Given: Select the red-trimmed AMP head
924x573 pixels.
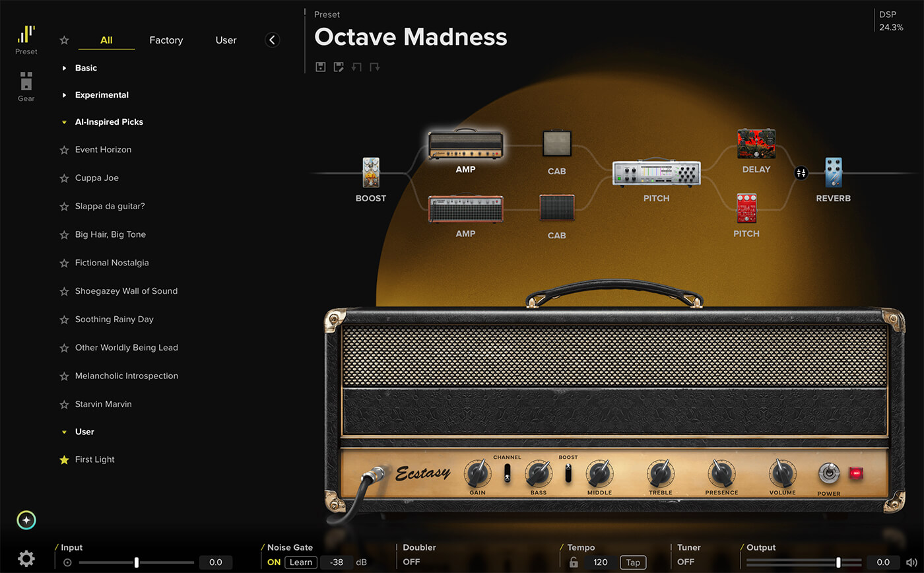Looking at the screenshot, I should (465, 209).
